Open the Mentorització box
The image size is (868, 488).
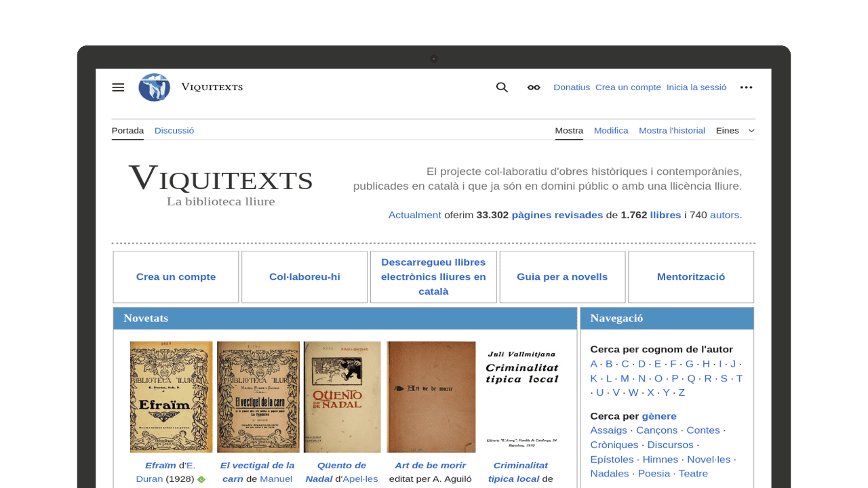(x=691, y=277)
